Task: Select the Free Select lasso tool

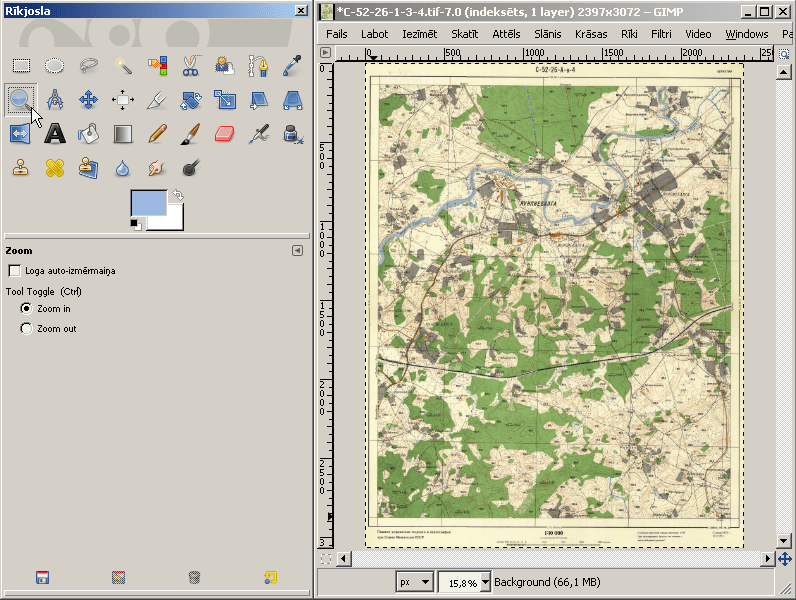Action: tap(88, 65)
